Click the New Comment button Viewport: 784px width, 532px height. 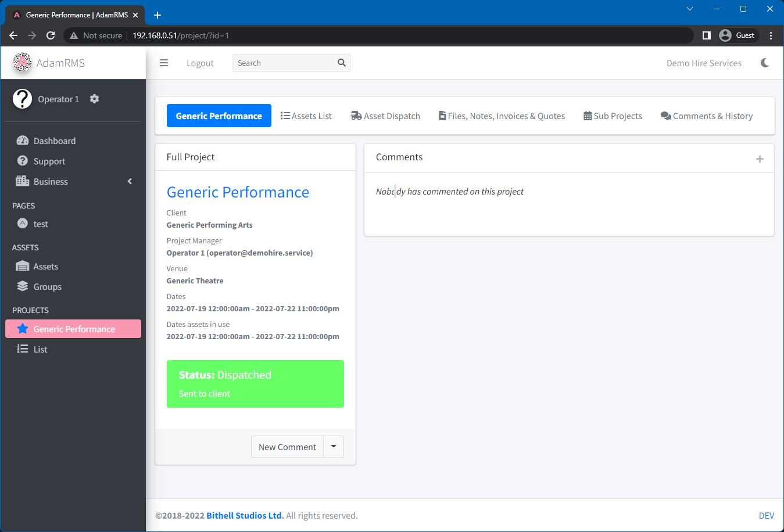click(x=287, y=447)
